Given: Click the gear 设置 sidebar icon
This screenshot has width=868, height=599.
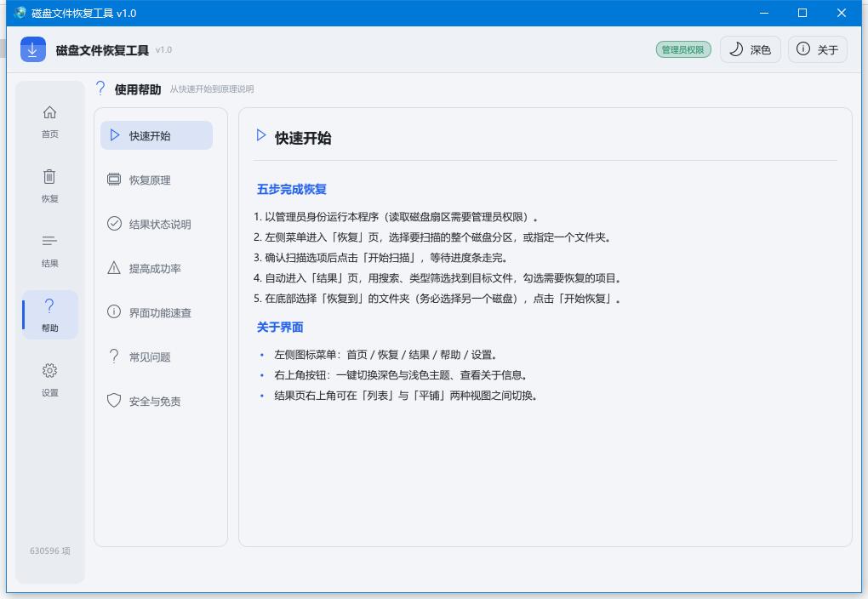Looking at the screenshot, I should (50, 370).
